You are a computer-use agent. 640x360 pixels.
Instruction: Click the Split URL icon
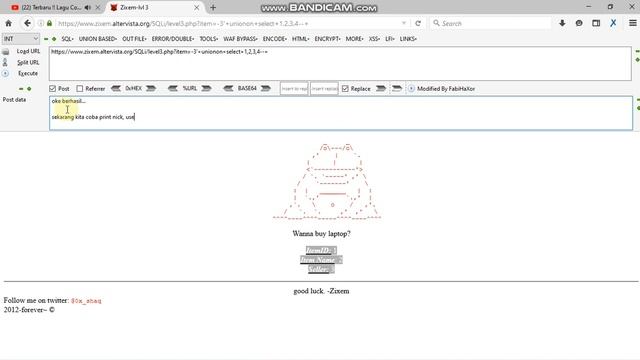pyautogui.click(x=5, y=62)
